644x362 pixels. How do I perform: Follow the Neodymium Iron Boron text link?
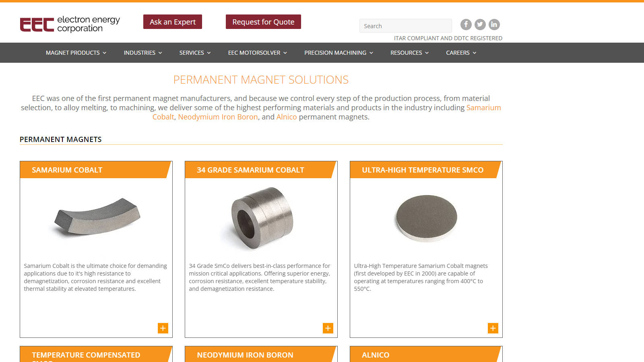pyautogui.click(x=218, y=117)
